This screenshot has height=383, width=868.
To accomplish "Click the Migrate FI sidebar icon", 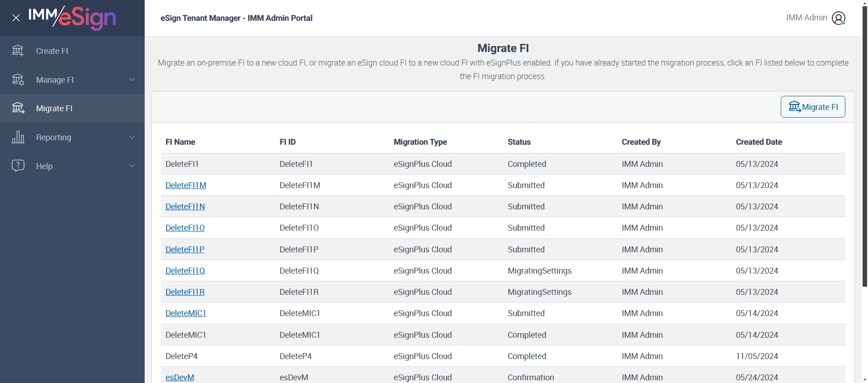I will (x=18, y=108).
